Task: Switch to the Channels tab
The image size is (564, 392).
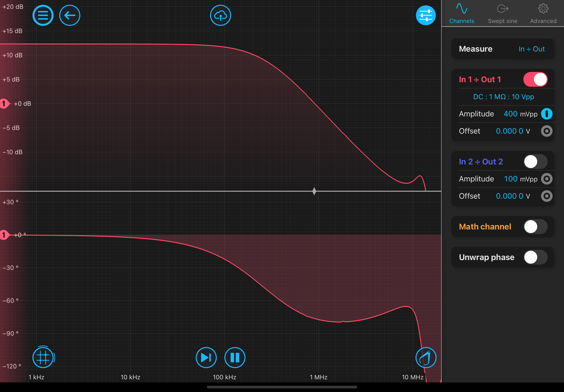Action: [x=462, y=14]
